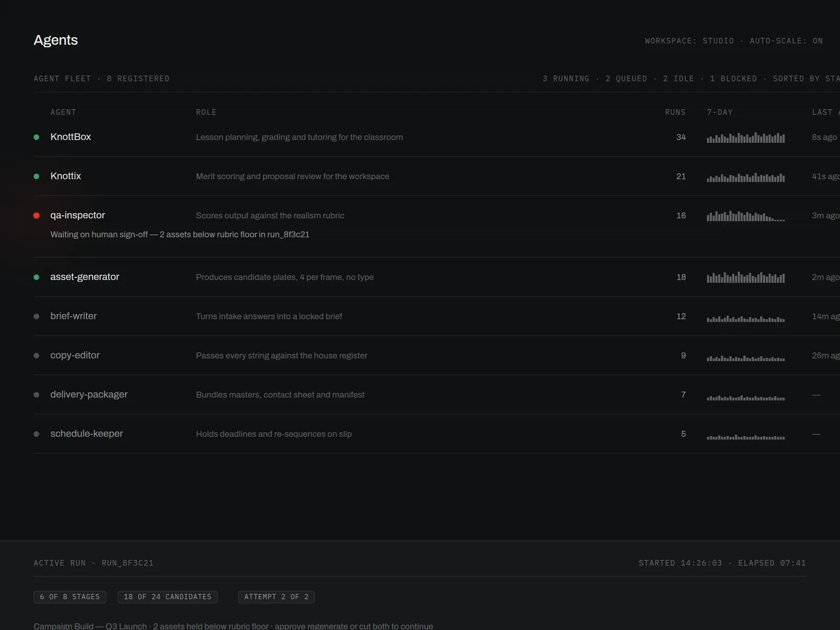840x630 pixels.
Task: Open the KnottBox 7-day activity sparkline
Action: 745,138
